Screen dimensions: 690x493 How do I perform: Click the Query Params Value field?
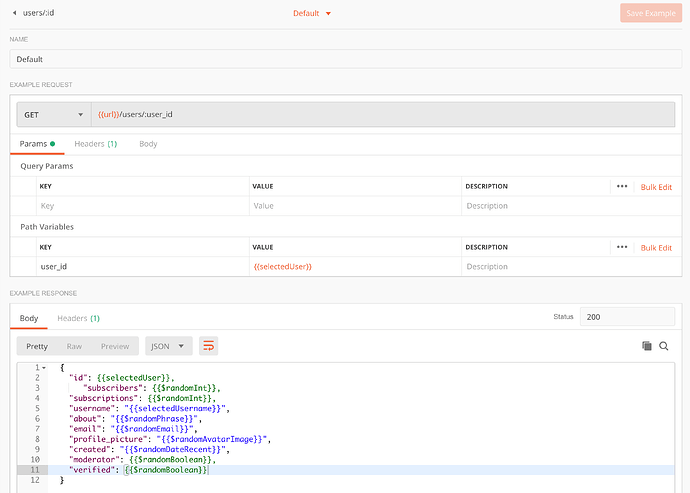(355, 206)
